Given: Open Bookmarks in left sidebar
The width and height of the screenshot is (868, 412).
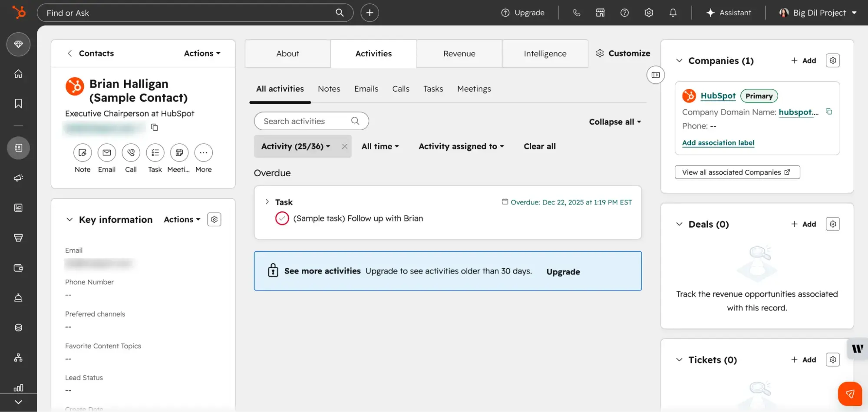Looking at the screenshot, I should click(x=18, y=104).
